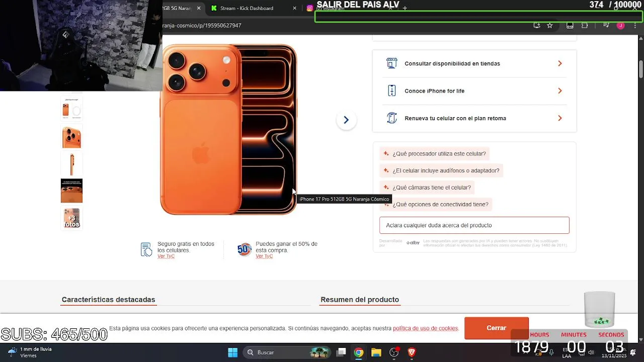
Task: Select the +3 fotos thumbnail
Action: click(71, 218)
